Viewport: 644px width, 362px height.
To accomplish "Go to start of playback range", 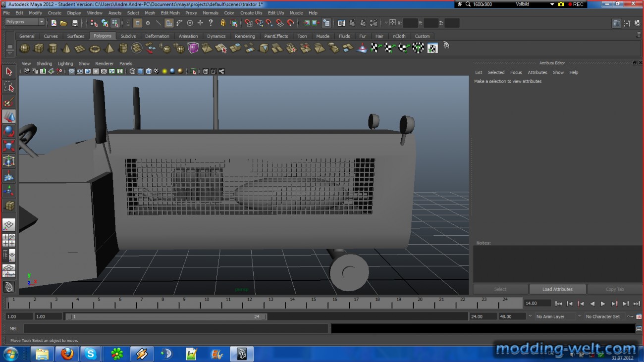I will [x=558, y=304].
